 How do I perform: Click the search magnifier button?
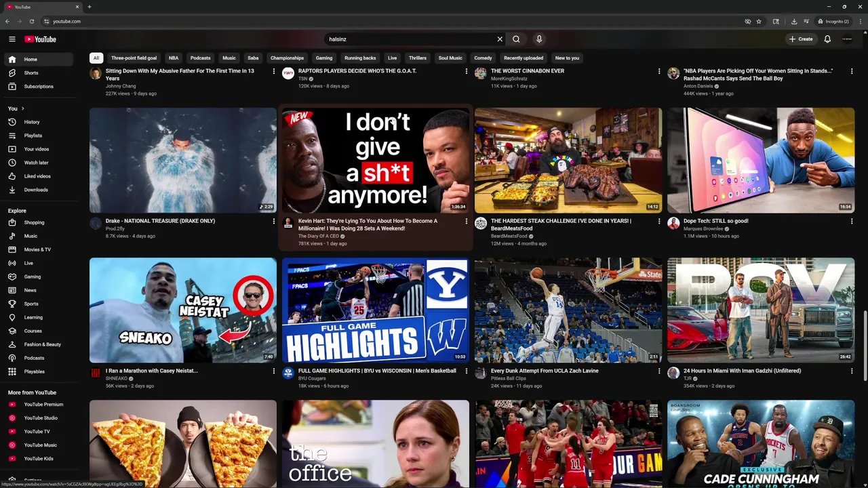click(x=516, y=39)
